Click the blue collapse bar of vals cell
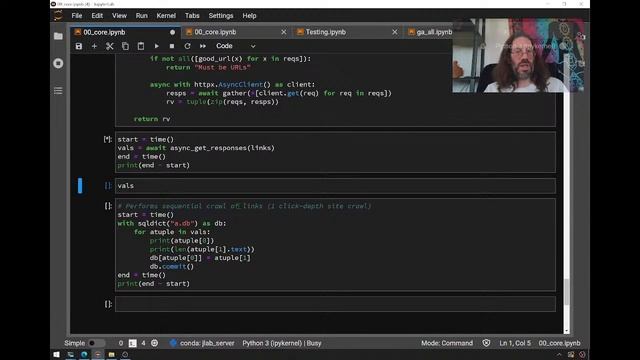This screenshot has height=360, width=640. click(x=80, y=186)
